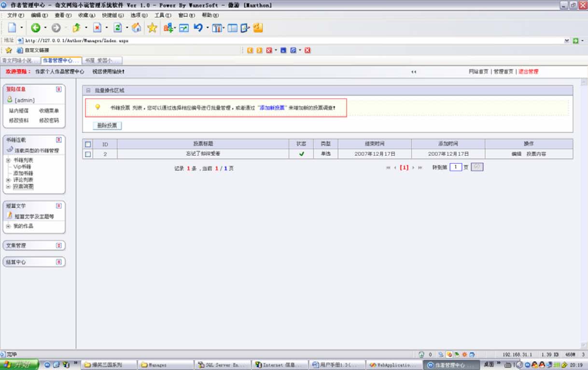Click the new page toolbar icon

click(12, 28)
